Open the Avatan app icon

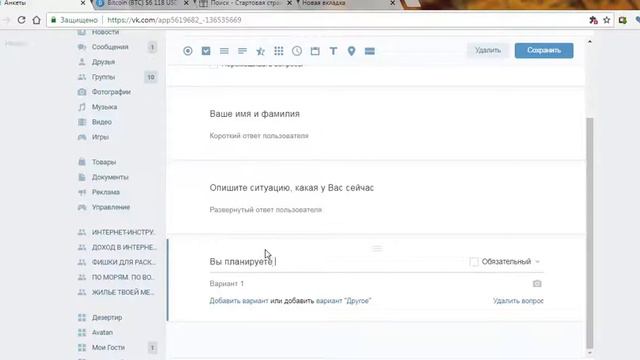[x=82, y=333]
